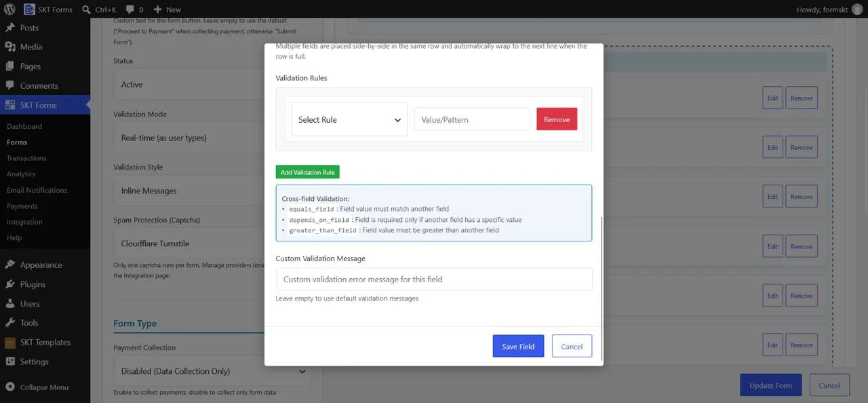Open the Ctrl+K search in the admin bar
Image resolution: width=868 pixels, height=403 pixels.
98,9
